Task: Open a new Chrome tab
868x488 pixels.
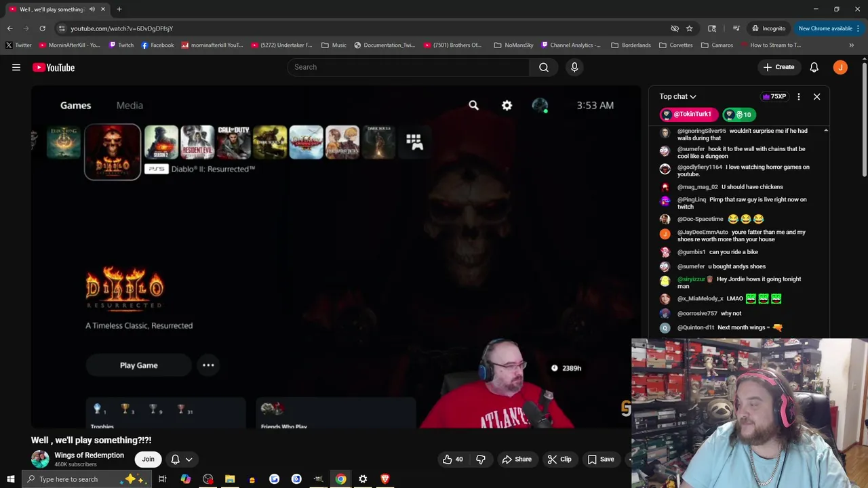Action: coord(119,9)
